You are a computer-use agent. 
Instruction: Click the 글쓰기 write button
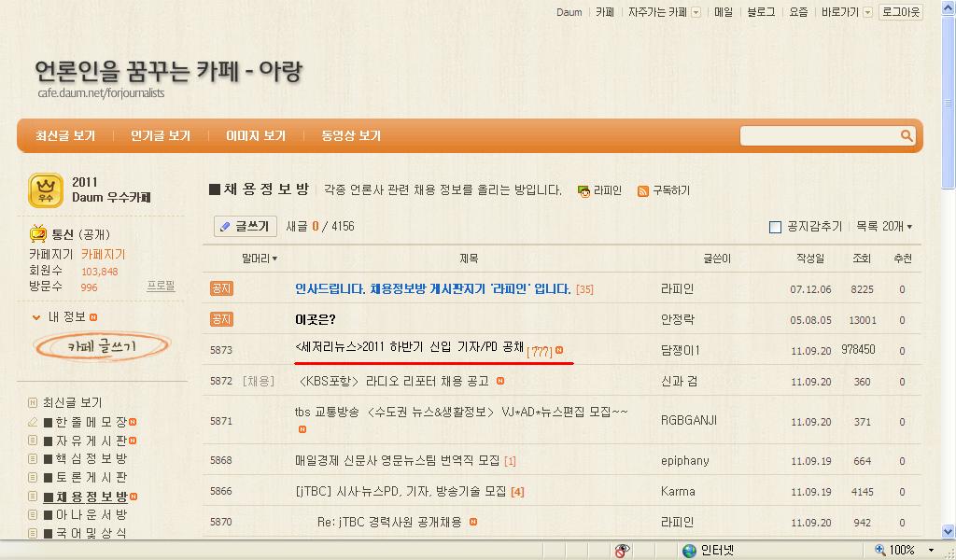tap(246, 226)
